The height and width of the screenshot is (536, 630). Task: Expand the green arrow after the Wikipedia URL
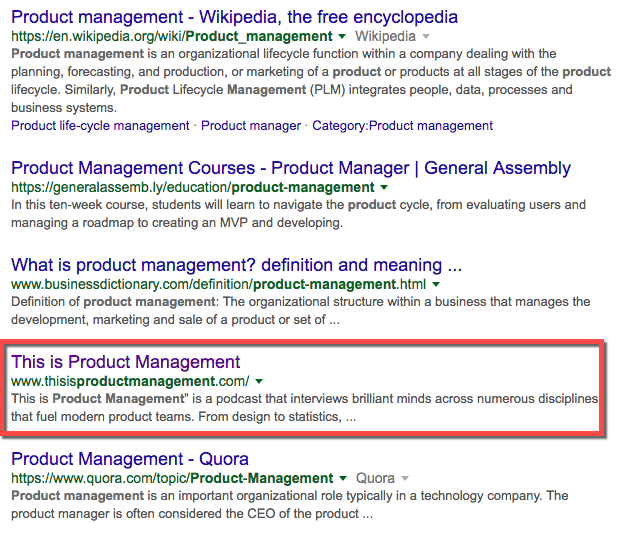pos(342,37)
